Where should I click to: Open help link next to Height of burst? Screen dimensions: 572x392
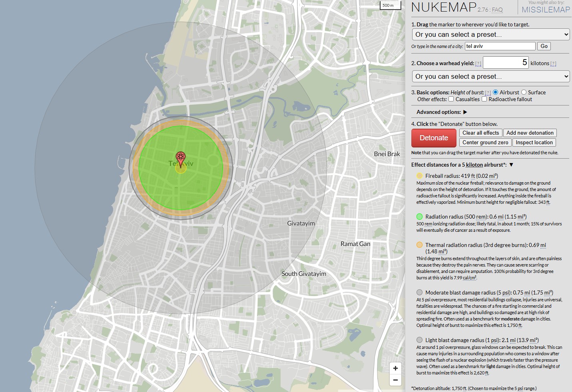(488, 93)
